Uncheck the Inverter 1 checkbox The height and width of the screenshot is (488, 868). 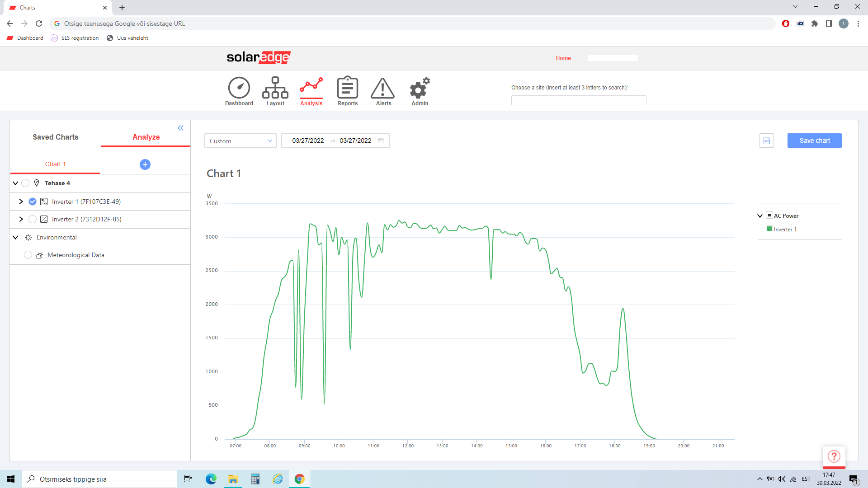[33, 202]
